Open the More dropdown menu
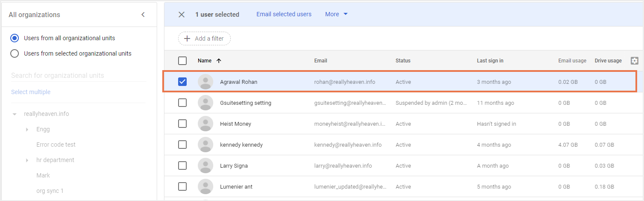This screenshot has height=201, width=644. click(x=336, y=14)
